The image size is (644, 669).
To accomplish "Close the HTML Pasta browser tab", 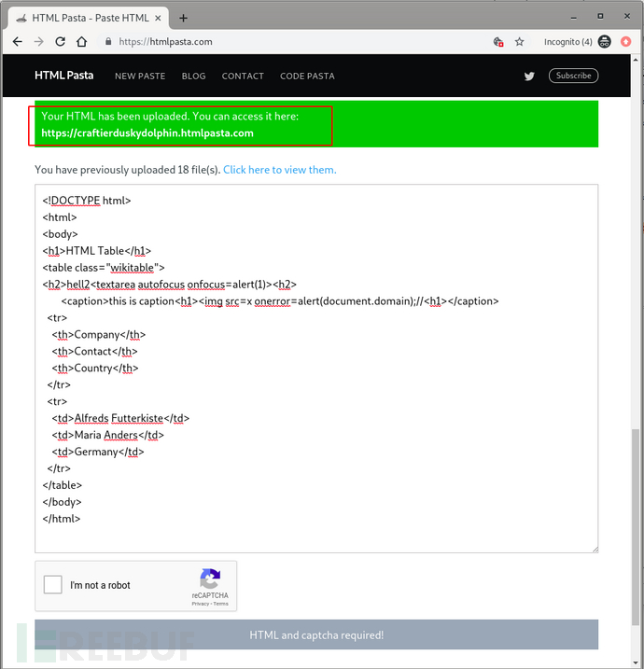I will pyautogui.click(x=158, y=18).
